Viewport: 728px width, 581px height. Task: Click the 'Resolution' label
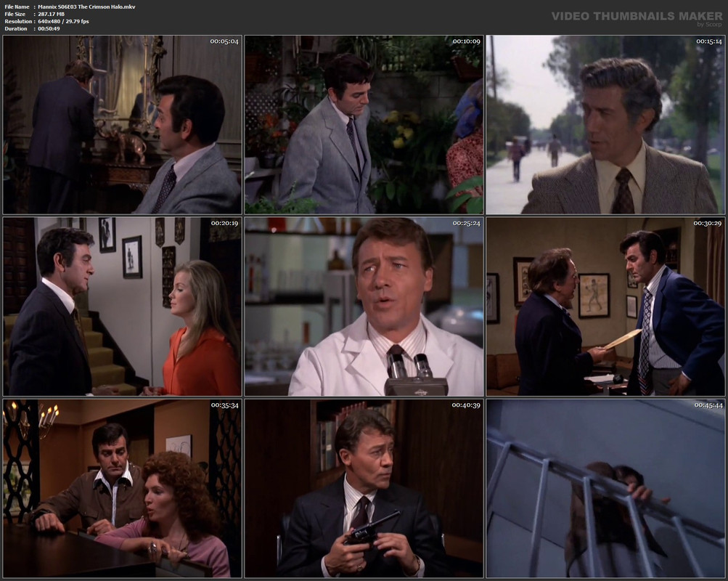(18, 21)
